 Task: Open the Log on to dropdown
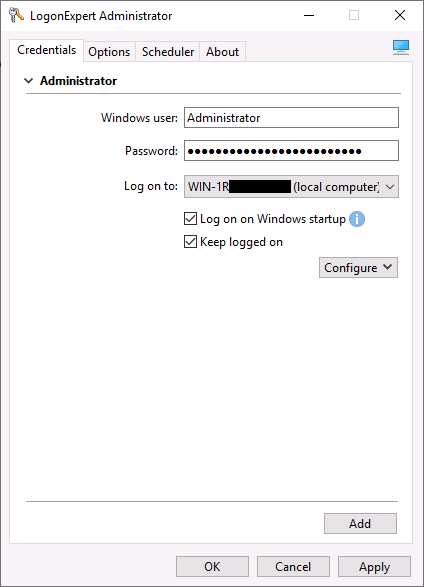pos(291,186)
